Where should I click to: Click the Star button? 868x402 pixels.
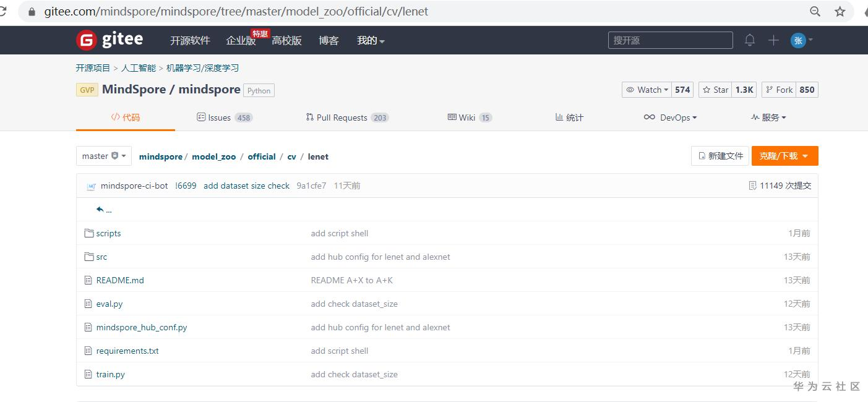(x=715, y=90)
